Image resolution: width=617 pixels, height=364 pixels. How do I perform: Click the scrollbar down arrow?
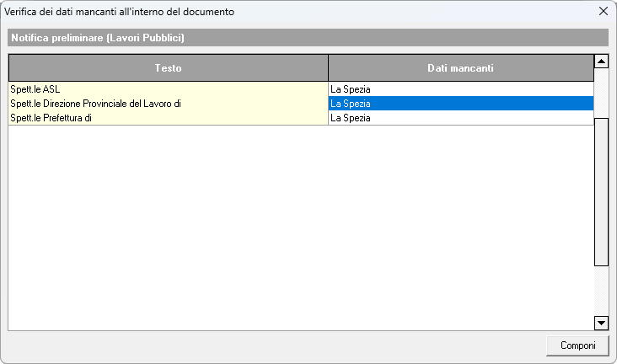pos(601,323)
